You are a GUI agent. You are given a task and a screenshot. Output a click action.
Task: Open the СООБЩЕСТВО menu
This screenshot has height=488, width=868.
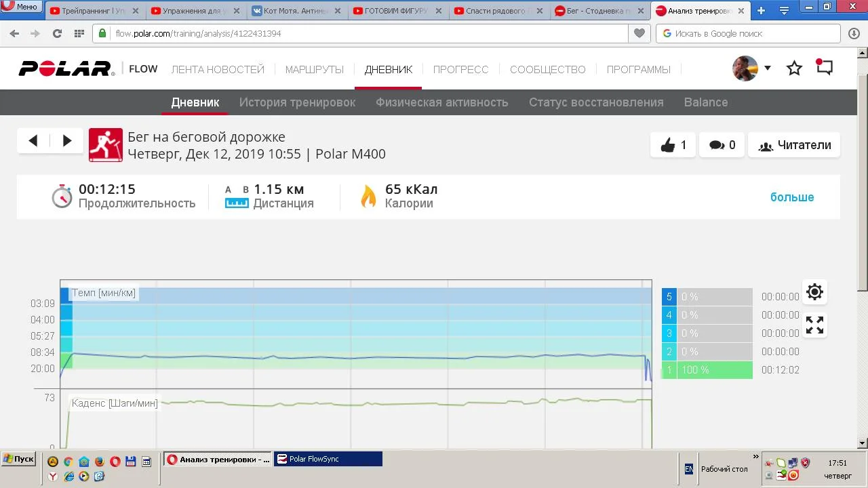(x=548, y=69)
